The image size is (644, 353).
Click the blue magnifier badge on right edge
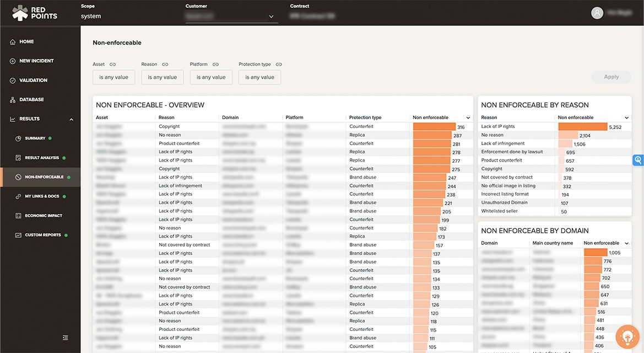638,160
